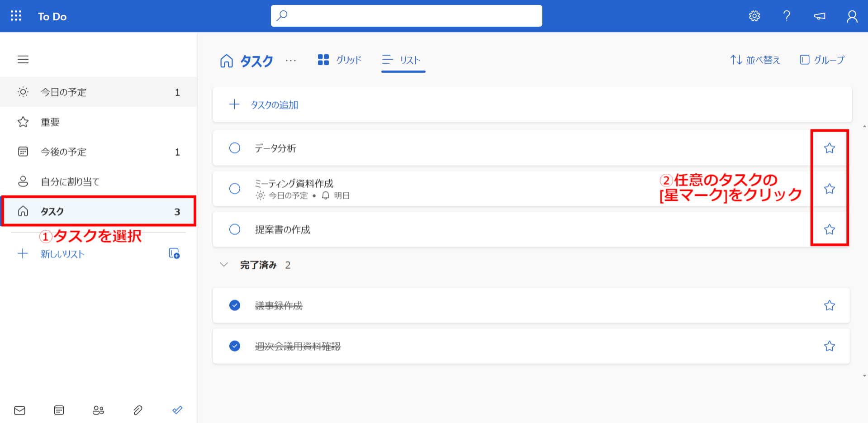Image resolution: width=868 pixels, height=423 pixels.
Task: Click タスクの追加 to add a task
Action: click(x=275, y=105)
